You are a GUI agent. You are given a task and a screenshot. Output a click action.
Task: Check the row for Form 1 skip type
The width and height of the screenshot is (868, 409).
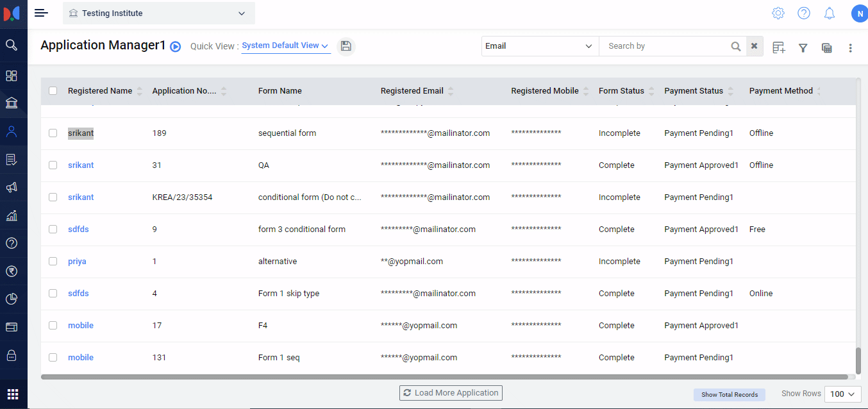pyautogui.click(x=53, y=294)
